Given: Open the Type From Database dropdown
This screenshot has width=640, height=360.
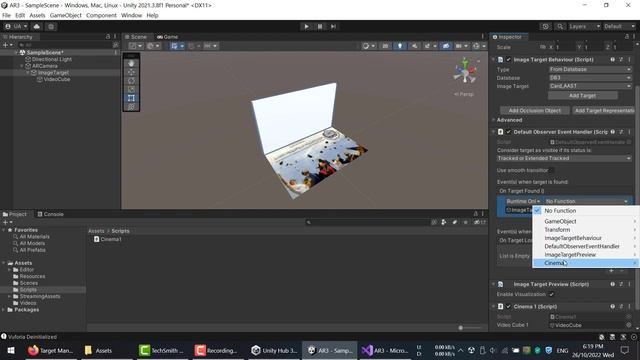Looking at the screenshot, I should coord(590,69).
